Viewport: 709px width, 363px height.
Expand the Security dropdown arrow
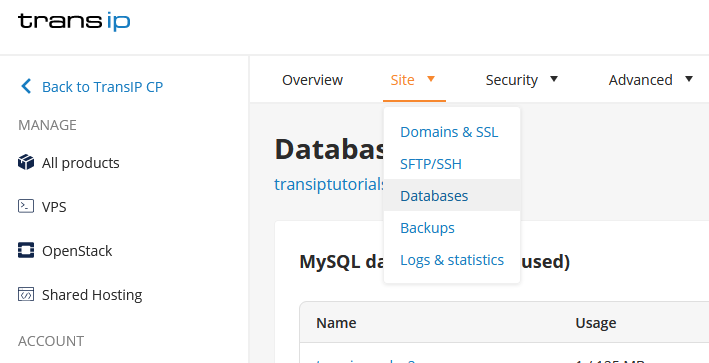[x=554, y=79]
